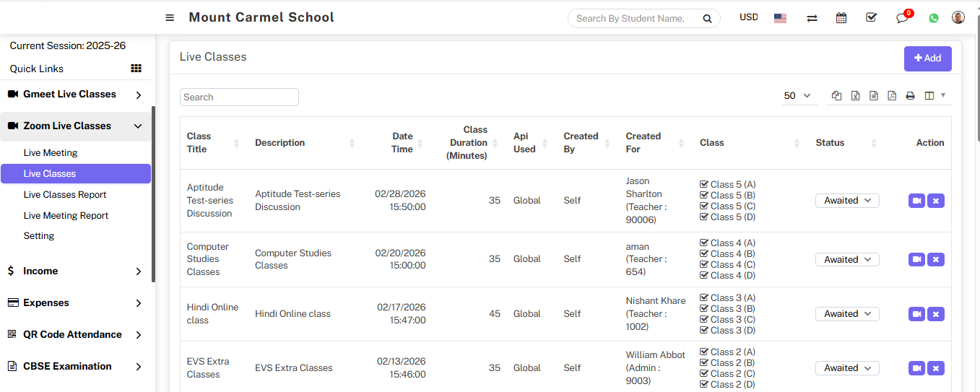The image size is (980, 392).
Task: Delete the Hindi Online class entry
Action: pos(935,314)
